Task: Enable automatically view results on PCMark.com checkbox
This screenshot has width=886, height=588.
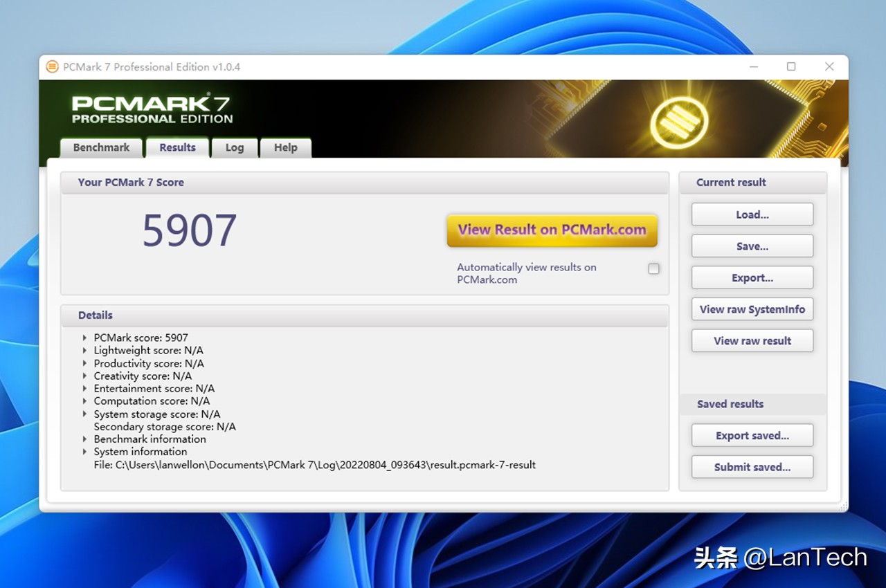Action: pyautogui.click(x=653, y=269)
